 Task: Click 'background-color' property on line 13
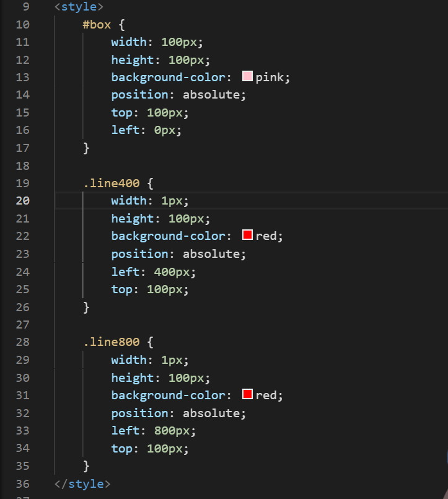pos(169,77)
